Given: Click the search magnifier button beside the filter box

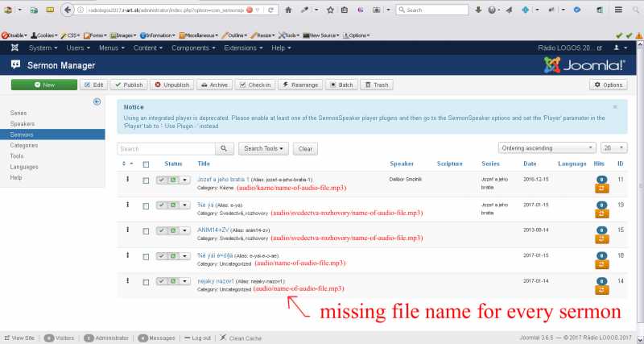Looking at the screenshot, I should point(225,149).
